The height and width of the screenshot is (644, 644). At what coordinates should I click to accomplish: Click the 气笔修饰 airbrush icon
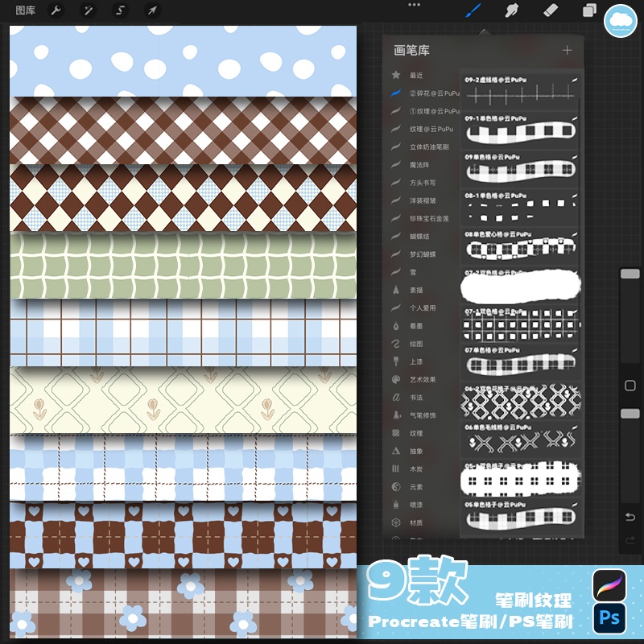click(x=396, y=415)
